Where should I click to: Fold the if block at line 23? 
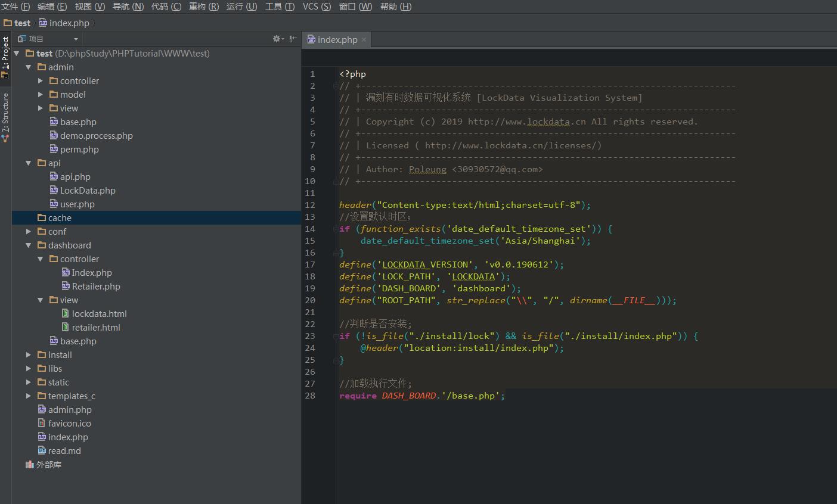pos(335,336)
